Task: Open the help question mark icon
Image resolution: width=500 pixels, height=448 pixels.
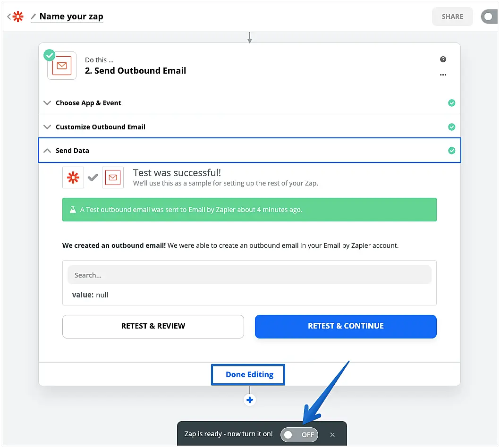Action: tap(443, 59)
